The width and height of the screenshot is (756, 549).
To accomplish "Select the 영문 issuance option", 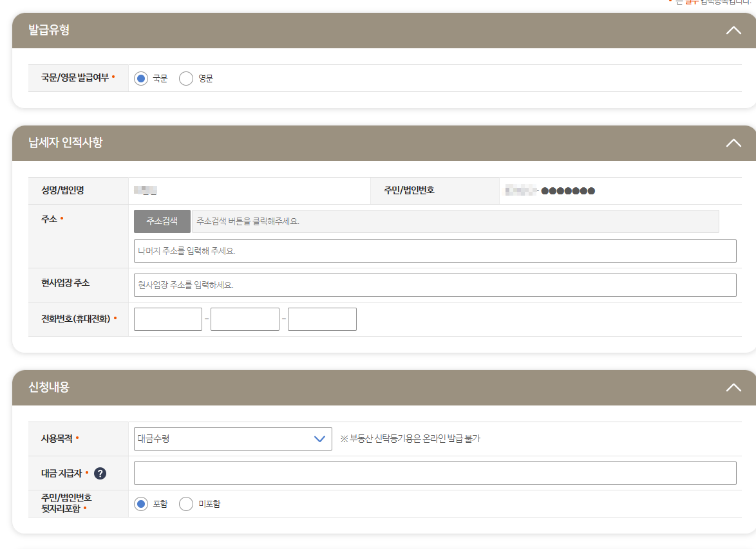I will [186, 78].
